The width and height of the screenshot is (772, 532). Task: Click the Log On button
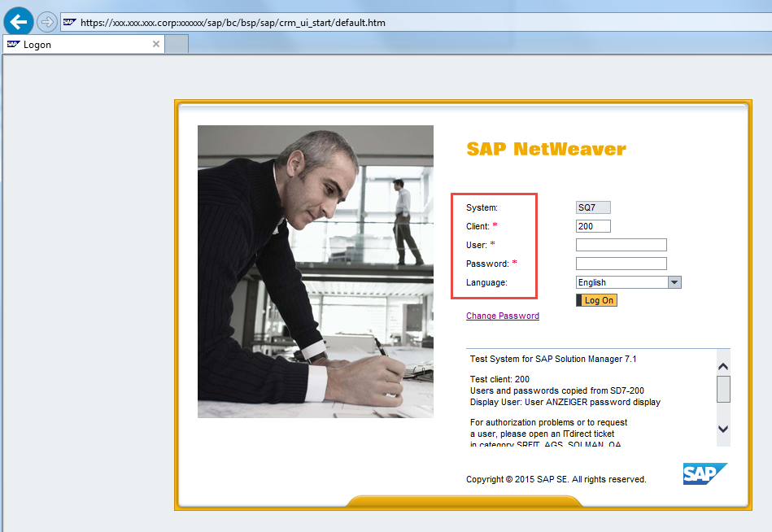pyautogui.click(x=596, y=300)
